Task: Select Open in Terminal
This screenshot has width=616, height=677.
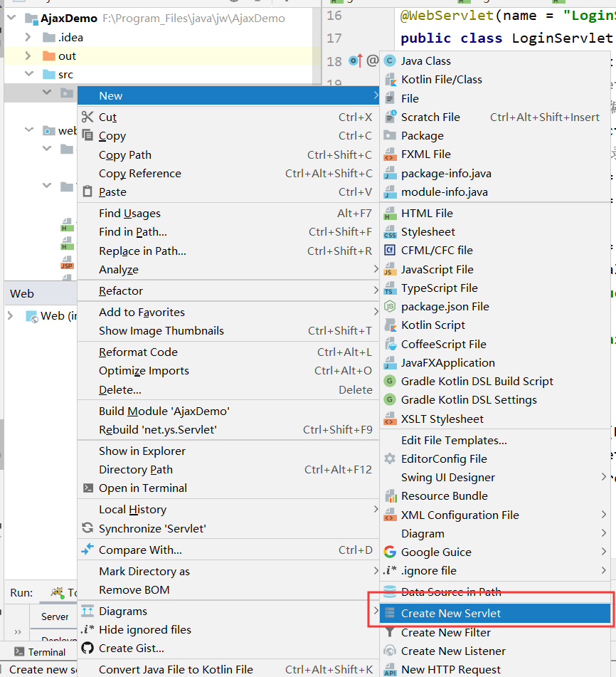Action: coord(228,488)
